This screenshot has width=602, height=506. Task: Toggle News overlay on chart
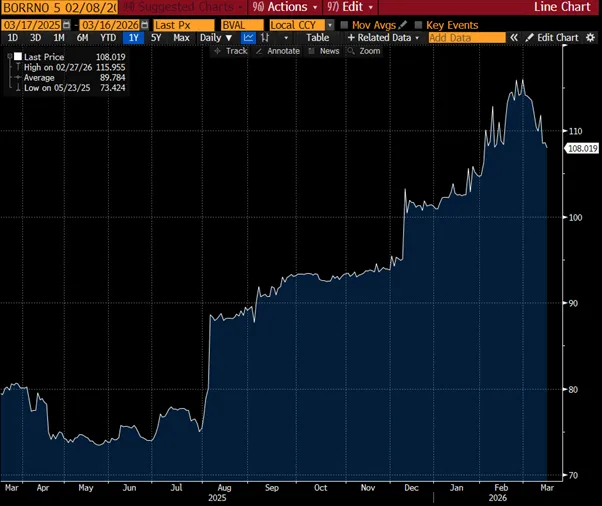(324, 50)
